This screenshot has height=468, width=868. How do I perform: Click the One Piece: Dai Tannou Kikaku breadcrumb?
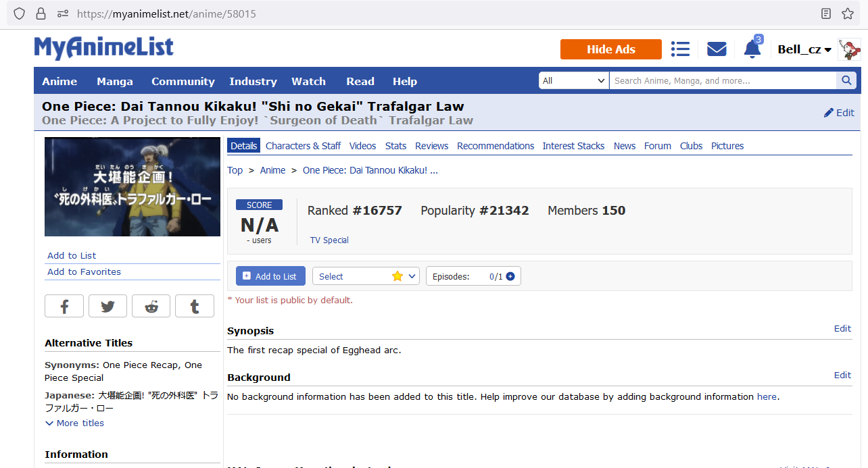(370, 170)
